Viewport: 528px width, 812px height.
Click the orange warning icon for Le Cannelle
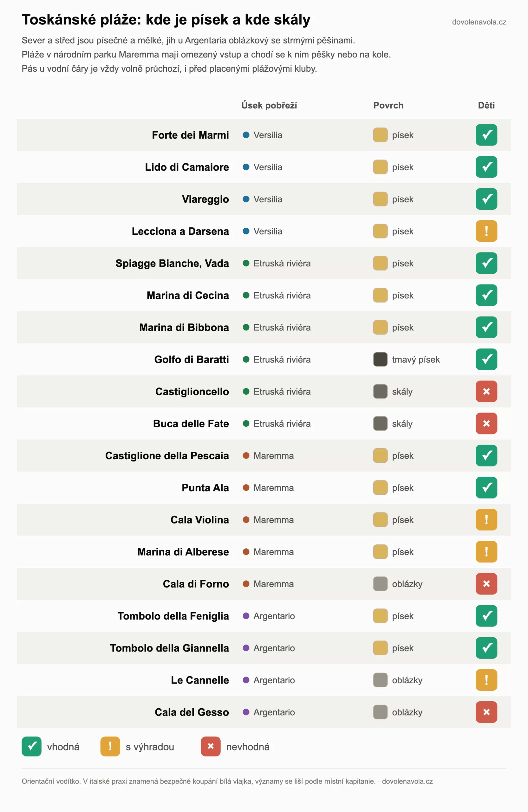[x=486, y=680]
